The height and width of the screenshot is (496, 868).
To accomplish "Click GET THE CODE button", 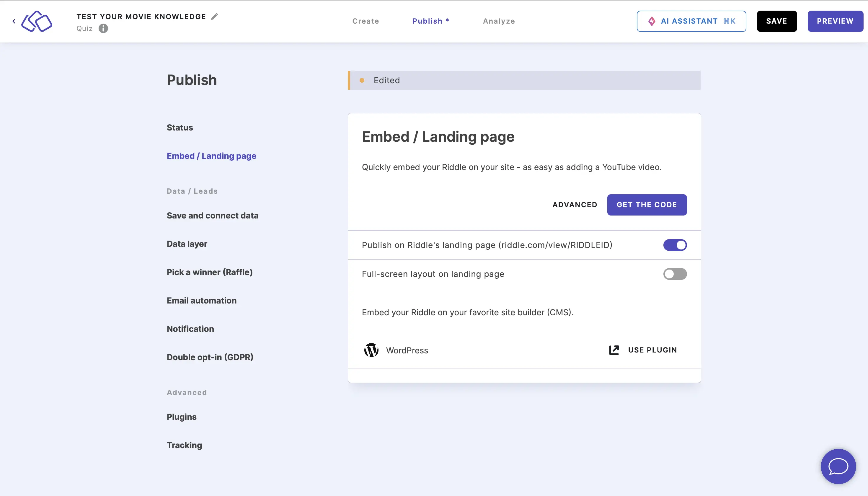I will (x=647, y=205).
